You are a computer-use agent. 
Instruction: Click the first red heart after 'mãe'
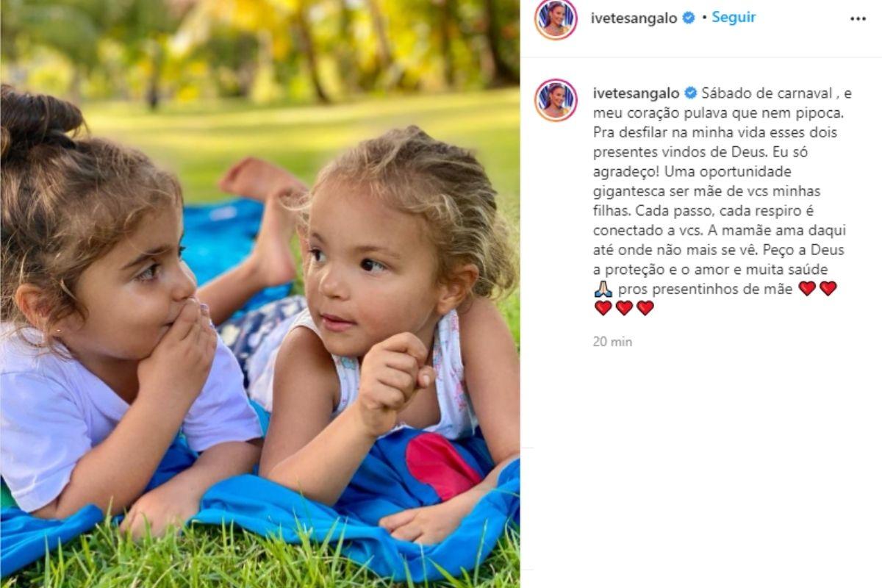coord(807,289)
